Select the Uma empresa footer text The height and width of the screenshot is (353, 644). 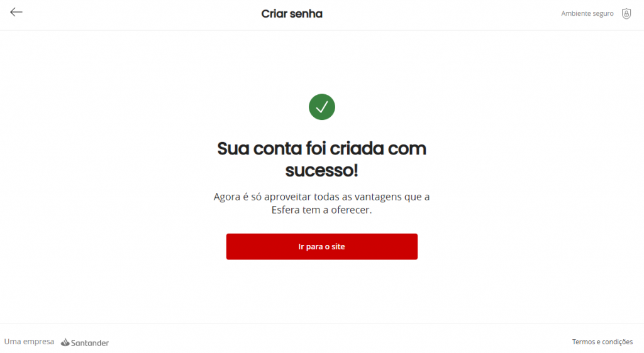point(29,342)
